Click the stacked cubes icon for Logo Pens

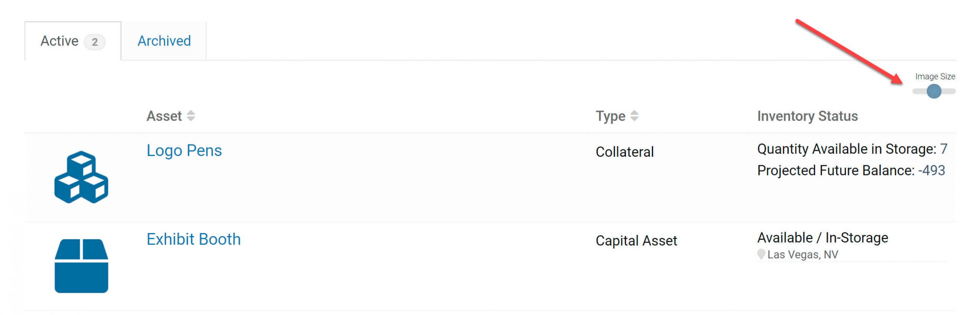click(x=81, y=177)
